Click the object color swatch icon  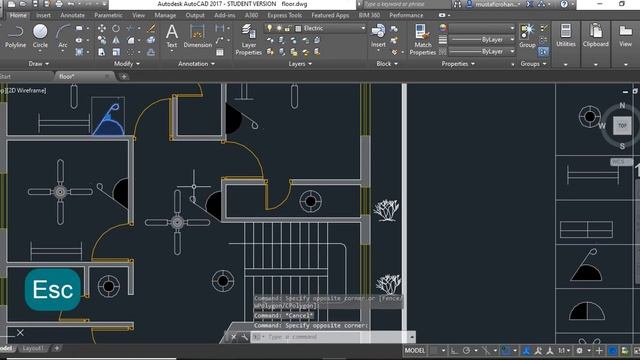coord(443,28)
